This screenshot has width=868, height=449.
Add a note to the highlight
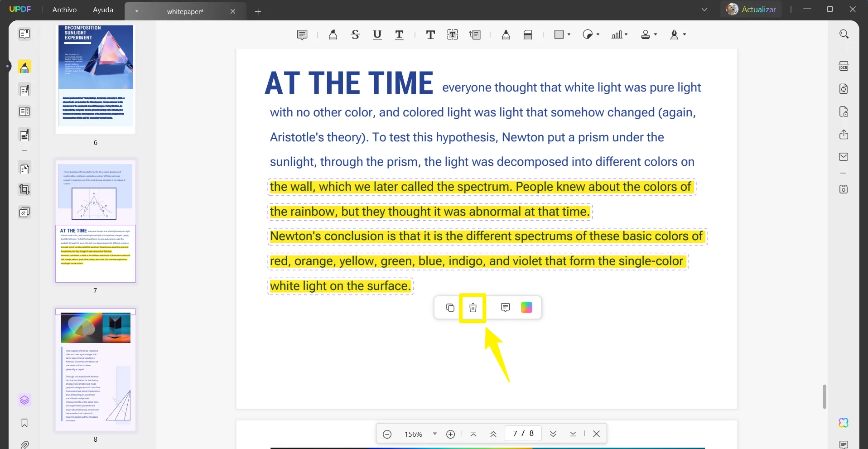[505, 308]
